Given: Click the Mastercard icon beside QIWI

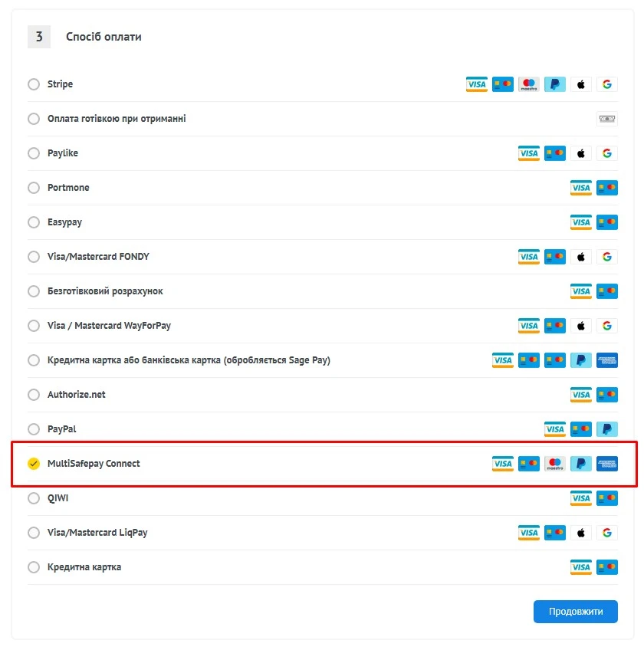Looking at the screenshot, I should coord(606,498).
